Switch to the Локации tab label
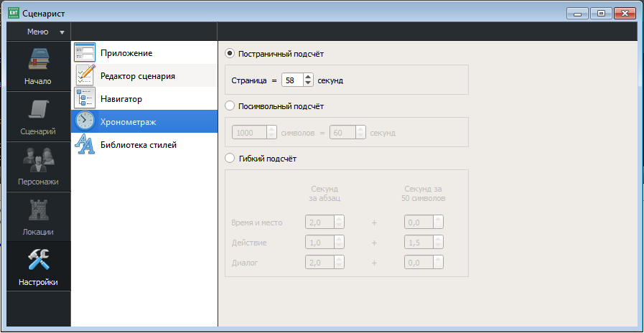This screenshot has width=644, height=333. tap(38, 232)
